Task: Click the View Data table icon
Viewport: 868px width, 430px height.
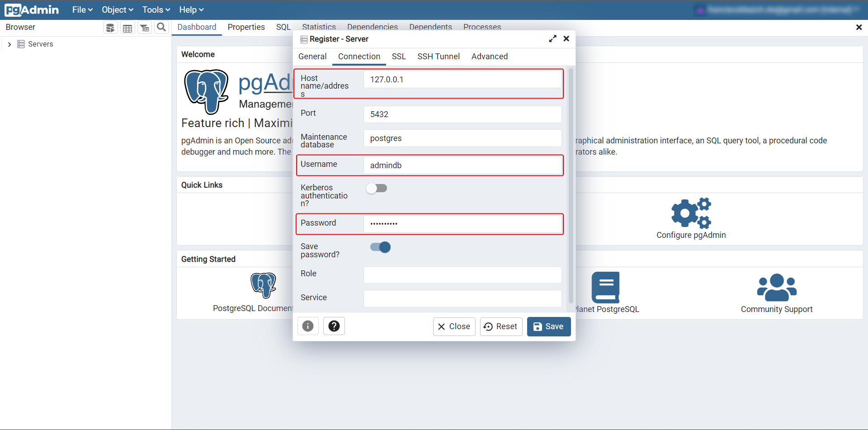Action: (x=127, y=28)
